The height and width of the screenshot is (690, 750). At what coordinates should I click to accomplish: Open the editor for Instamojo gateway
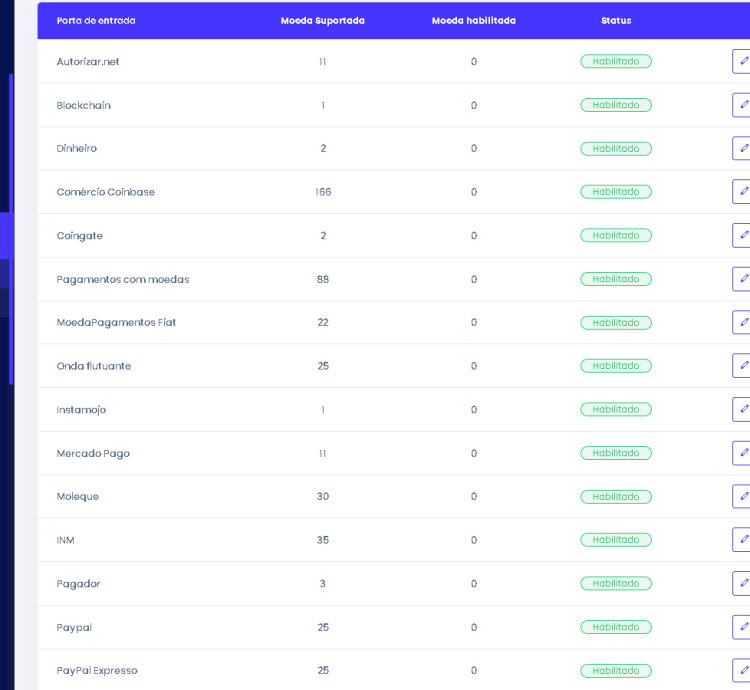tap(742, 409)
